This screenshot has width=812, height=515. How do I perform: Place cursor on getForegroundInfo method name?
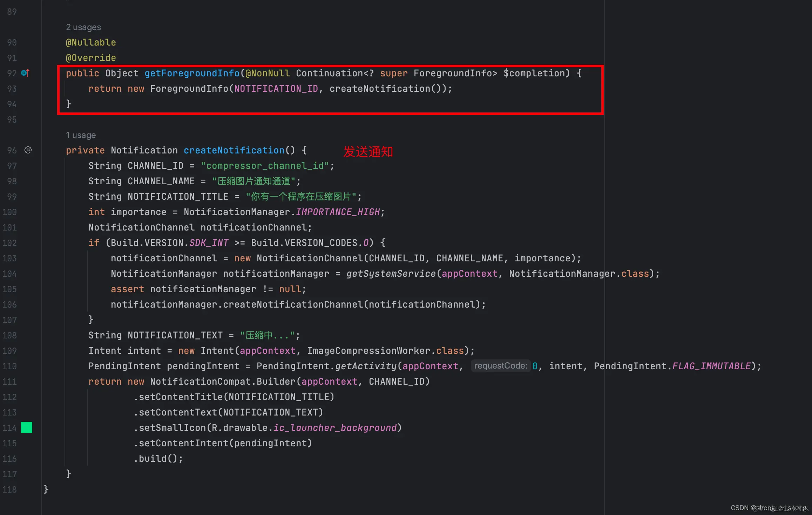192,73
